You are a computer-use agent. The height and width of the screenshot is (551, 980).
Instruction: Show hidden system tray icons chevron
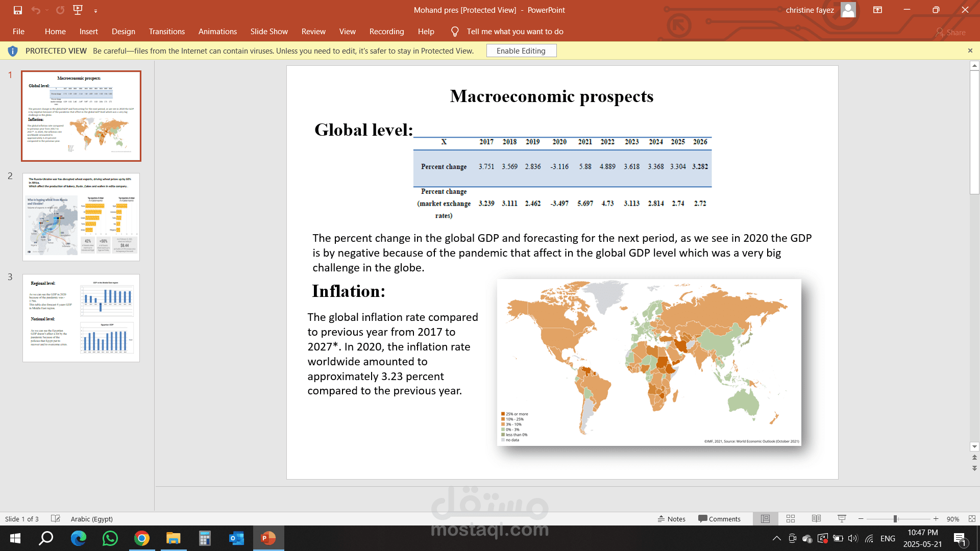click(776, 538)
